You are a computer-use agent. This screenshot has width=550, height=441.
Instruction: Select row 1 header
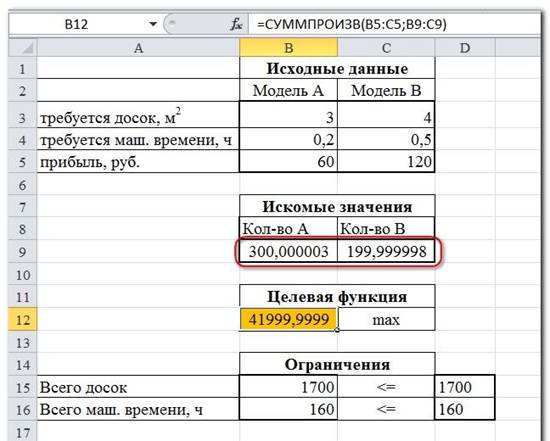(x=23, y=68)
